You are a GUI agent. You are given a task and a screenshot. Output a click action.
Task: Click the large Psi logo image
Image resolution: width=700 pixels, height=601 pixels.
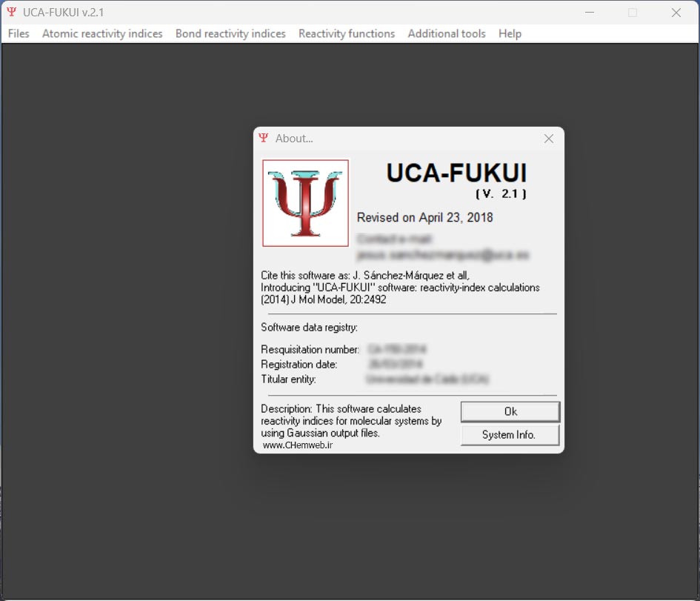(305, 203)
